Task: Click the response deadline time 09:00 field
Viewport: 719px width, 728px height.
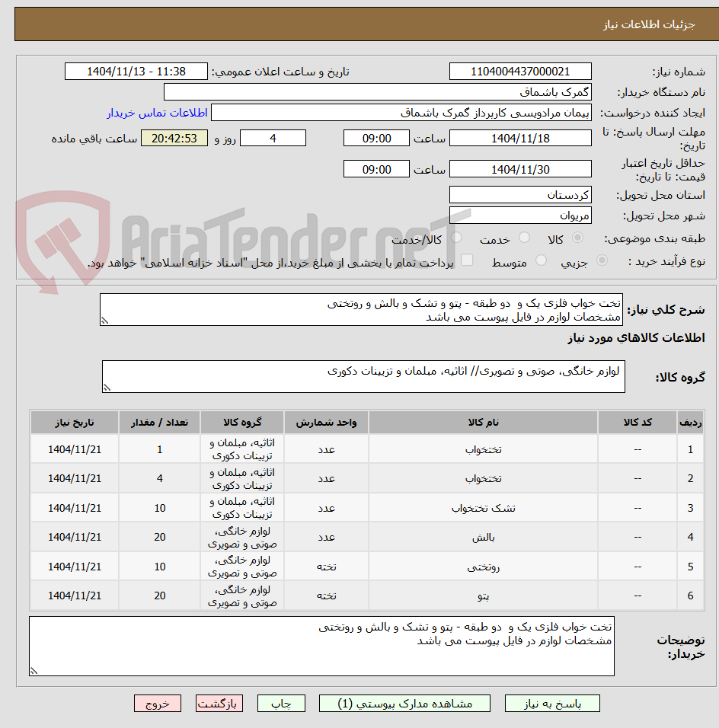Action: [377, 139]
